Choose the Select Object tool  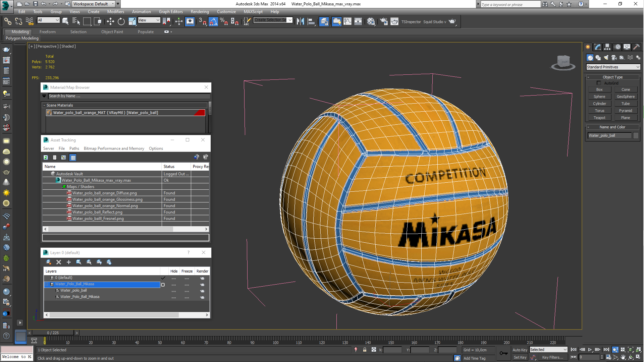65,21
